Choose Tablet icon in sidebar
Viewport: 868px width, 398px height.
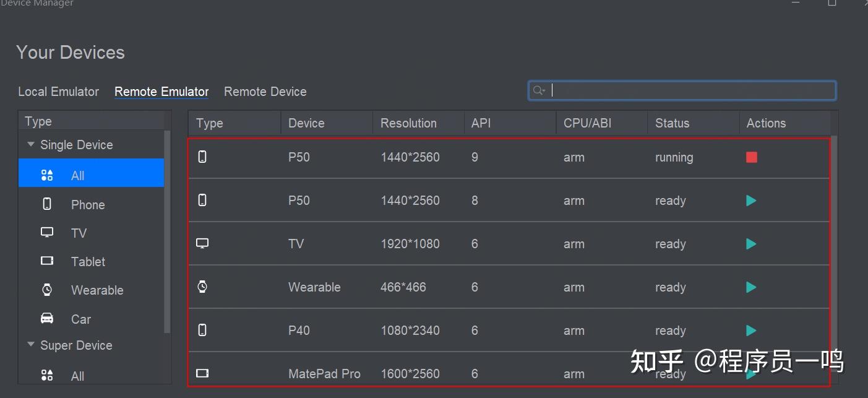(47, 261)
